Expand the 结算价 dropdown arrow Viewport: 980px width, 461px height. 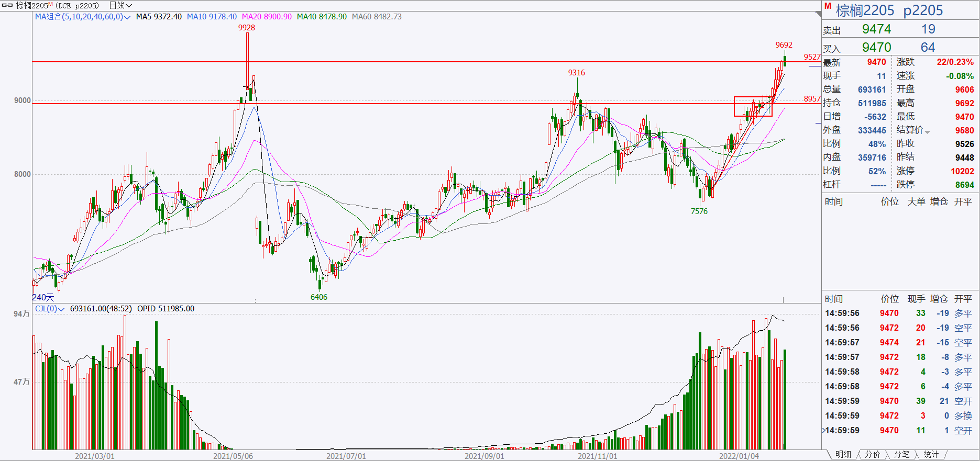click(x=927, y=131)
